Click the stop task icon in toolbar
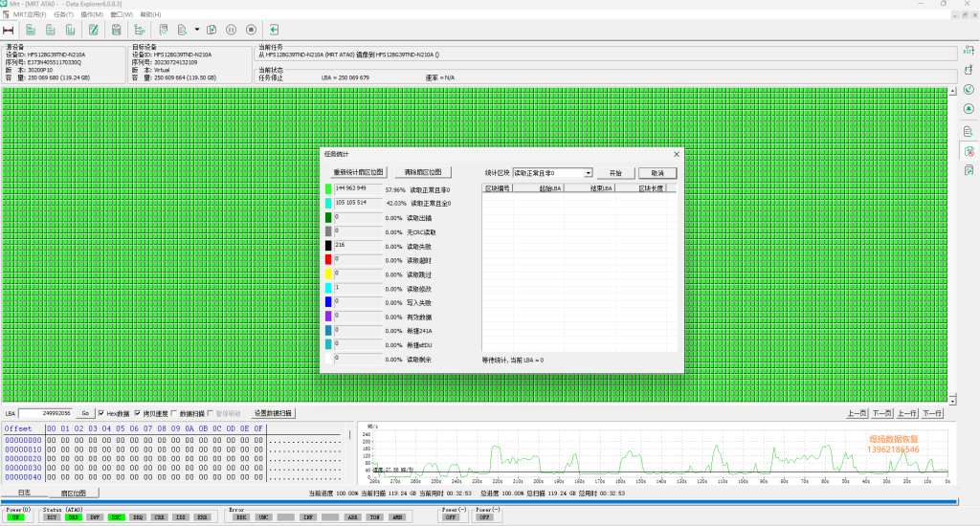 [x=252, y=30]
